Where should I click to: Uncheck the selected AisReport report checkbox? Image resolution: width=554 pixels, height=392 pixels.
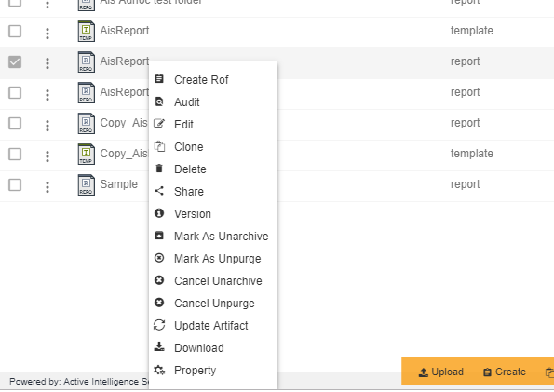15,61
